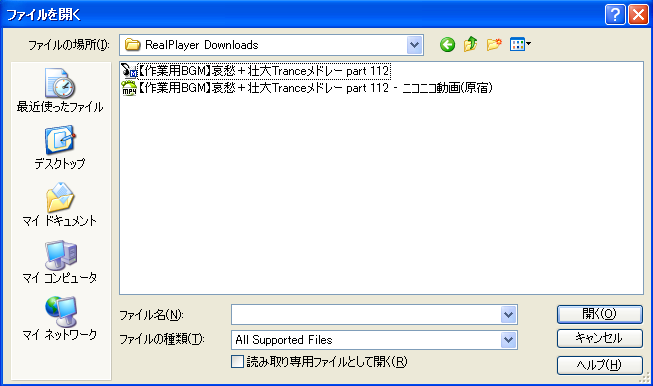Open マイ ドキュメント in places bar

tap(60, 204)
